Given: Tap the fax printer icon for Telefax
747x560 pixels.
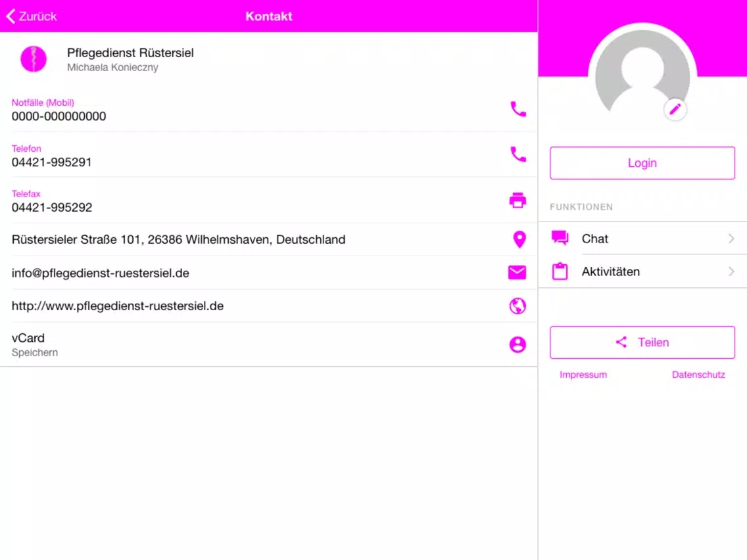Looking at the screenshot, I should click(518, 200).
